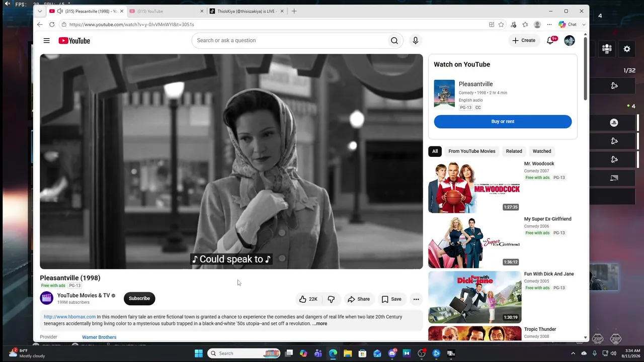Mute the Pleasantville tab audio icon

pyautogui.click(x=60, y=11)
